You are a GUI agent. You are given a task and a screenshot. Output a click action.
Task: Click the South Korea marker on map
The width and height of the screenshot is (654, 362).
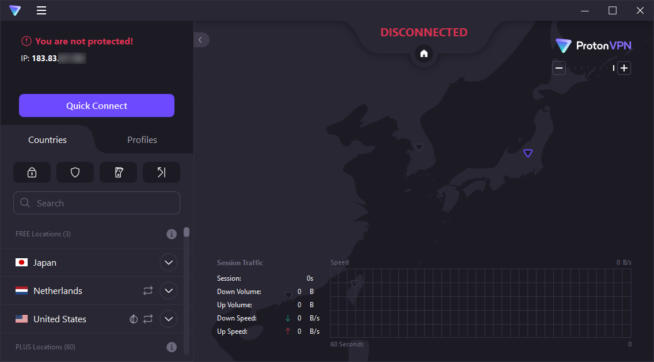pos(419,147)
